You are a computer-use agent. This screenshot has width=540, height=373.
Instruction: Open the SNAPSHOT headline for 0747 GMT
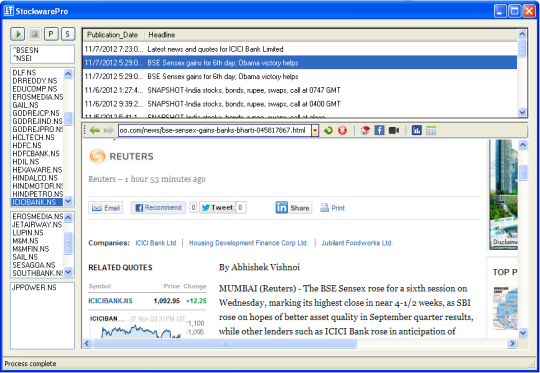(300, 90)
